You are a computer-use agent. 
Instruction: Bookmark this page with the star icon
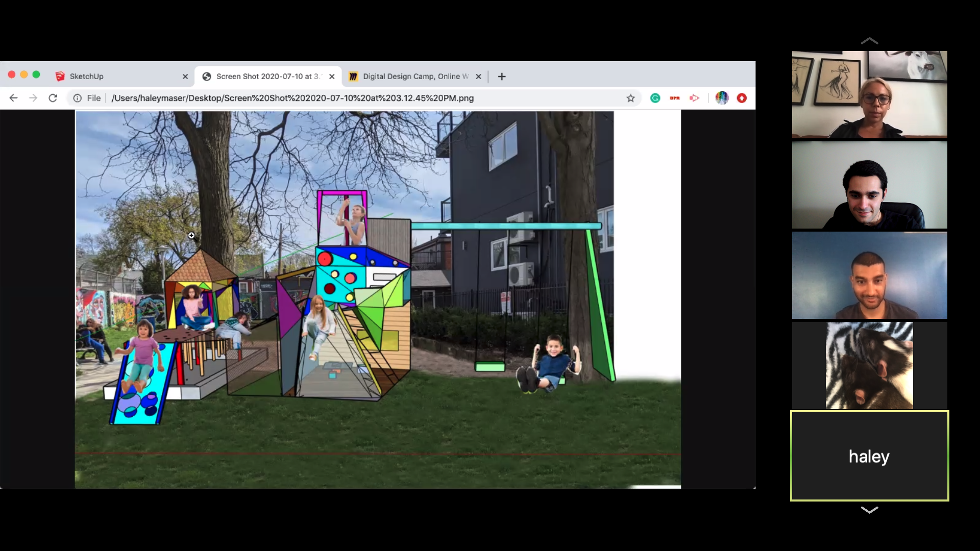631,98
